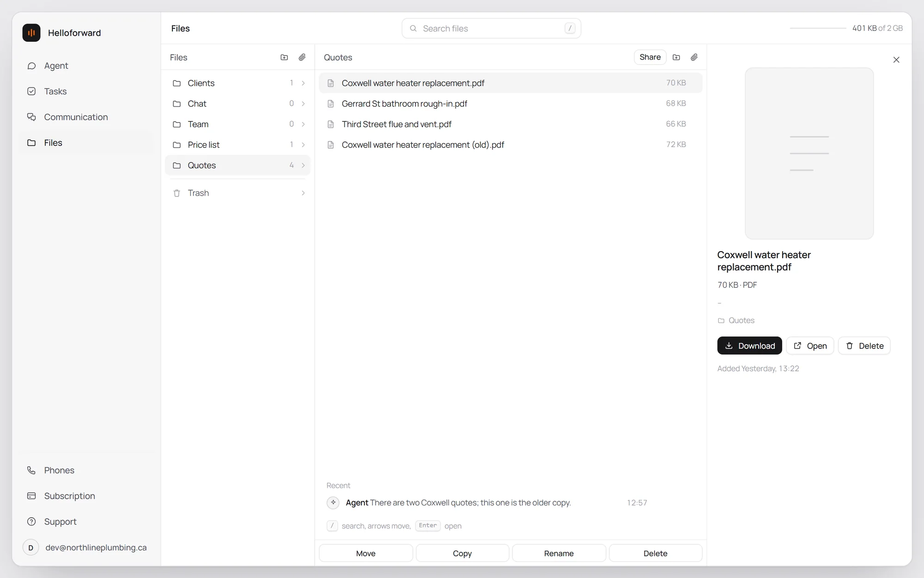Focus the Search files field
The width and height of the screenshot is (924, 578).
(491, 28)
